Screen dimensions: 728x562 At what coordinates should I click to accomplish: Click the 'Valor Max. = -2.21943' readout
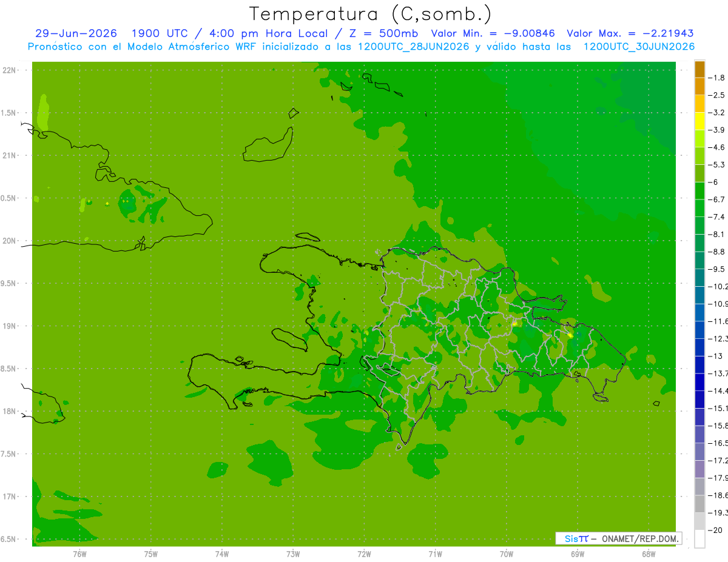coord(630,34)
